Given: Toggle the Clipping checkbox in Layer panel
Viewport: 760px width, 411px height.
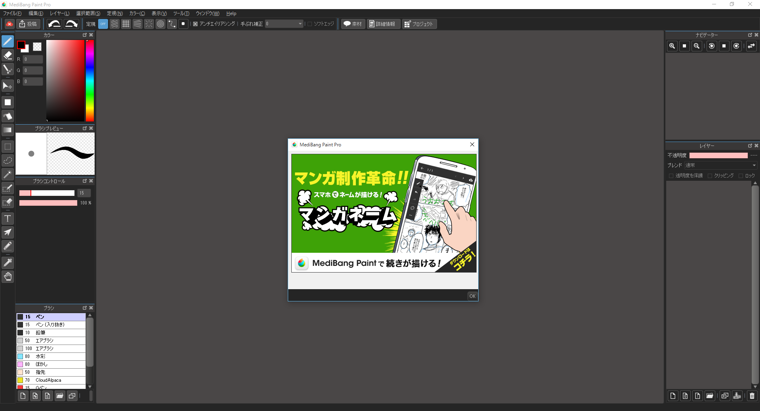Looking at the screenshot, I should tap(710, 175).
